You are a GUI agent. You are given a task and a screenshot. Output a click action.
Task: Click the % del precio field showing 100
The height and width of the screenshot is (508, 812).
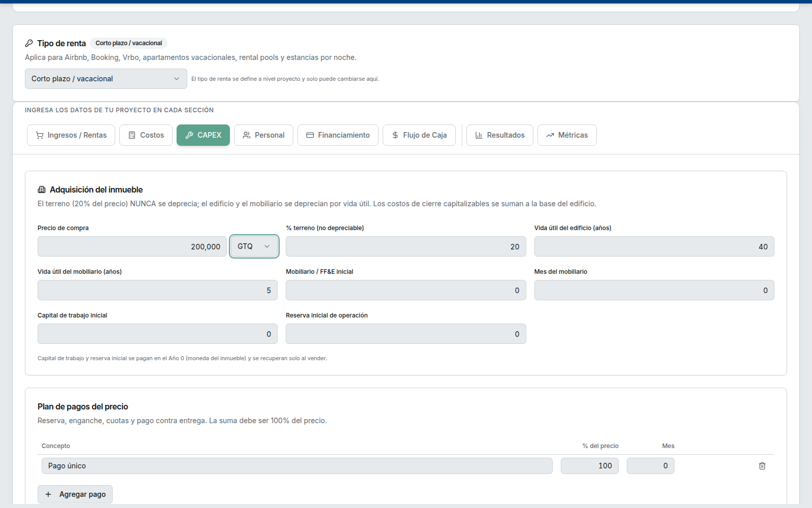(590, 466)
